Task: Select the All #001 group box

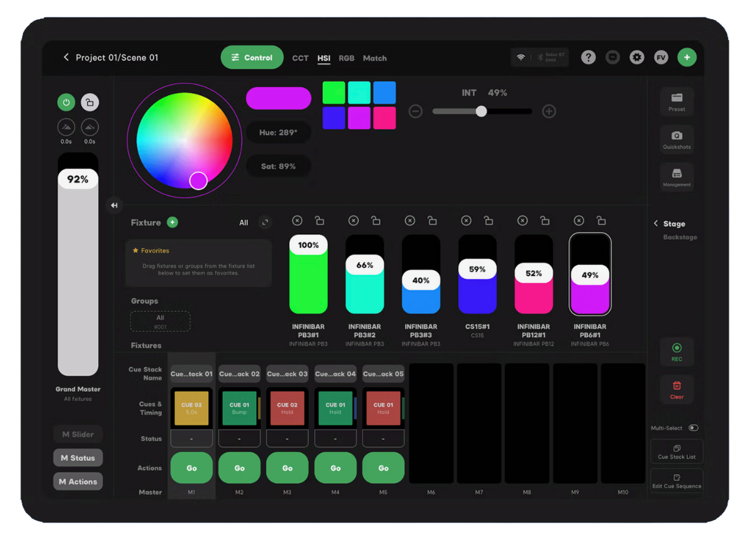Action: point(160,321)
